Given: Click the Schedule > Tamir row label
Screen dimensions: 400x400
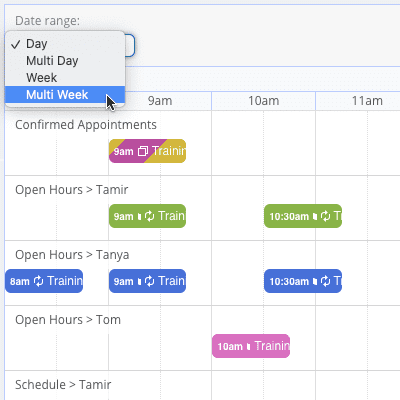Looking at the screenshot, I should pyautogui.click(x=63, y=385).
